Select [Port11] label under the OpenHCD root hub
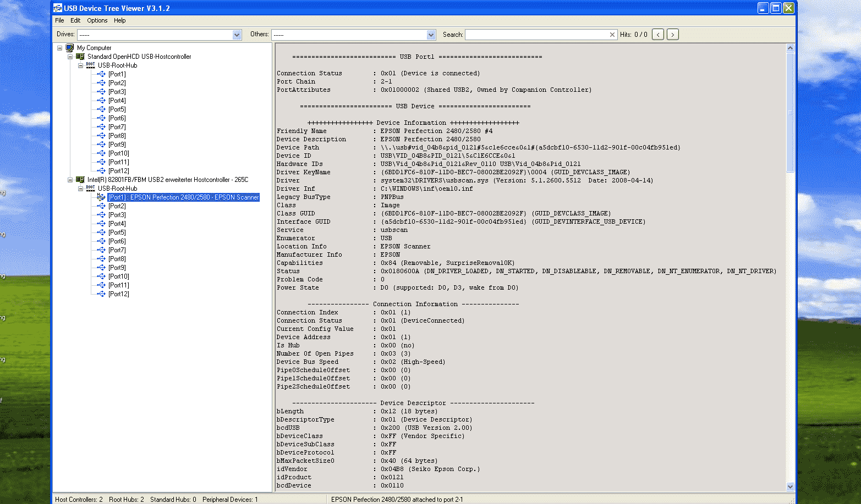 click(119, 162)
